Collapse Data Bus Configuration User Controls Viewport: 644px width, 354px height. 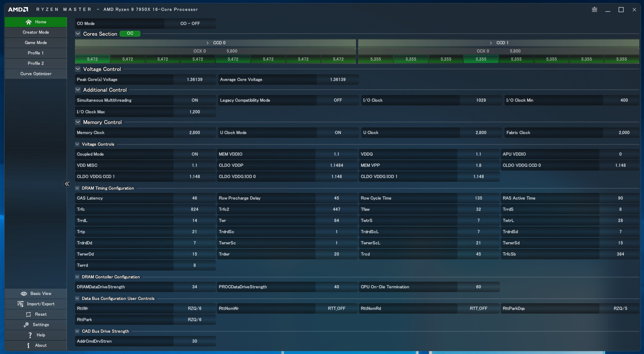tap(77, 299)
